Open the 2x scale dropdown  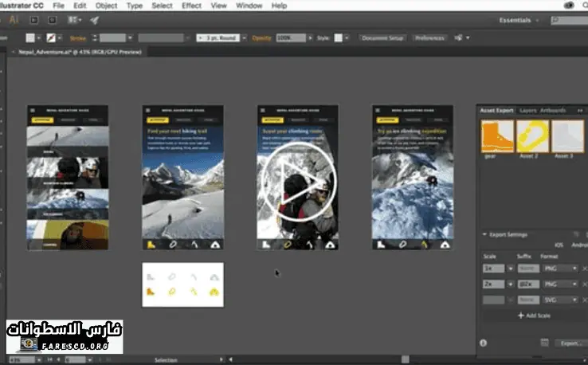coord(510,284)
